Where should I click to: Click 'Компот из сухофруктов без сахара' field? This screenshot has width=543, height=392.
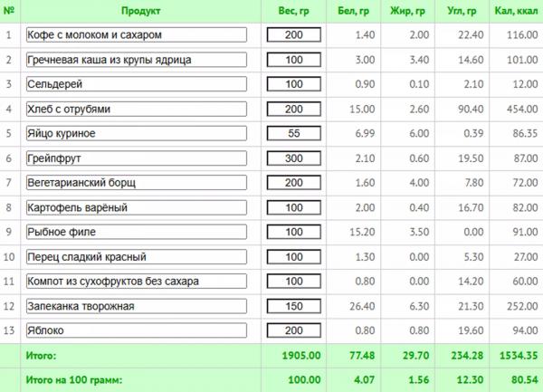click(x=137, y=282)
